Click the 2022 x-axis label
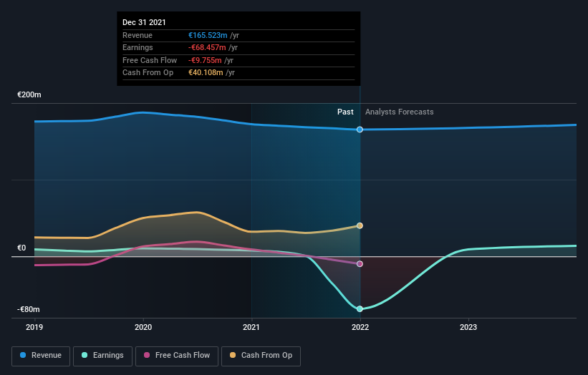 [x=360, y=328]
